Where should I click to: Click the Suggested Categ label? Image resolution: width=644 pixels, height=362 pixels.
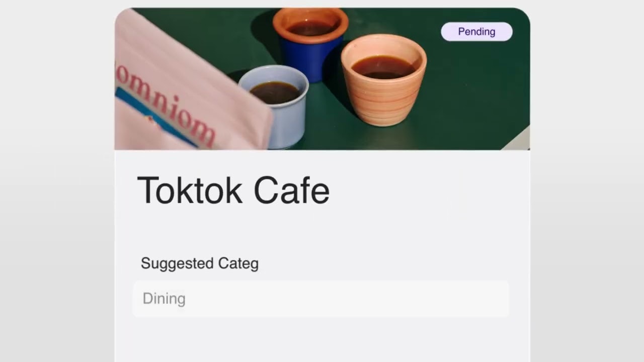coord(200,263)
